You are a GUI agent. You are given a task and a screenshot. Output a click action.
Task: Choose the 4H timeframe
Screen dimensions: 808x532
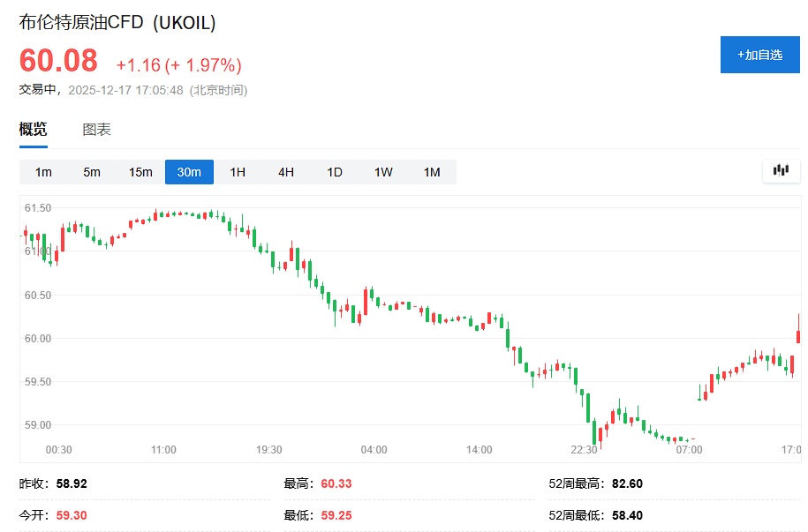(286, 172)
